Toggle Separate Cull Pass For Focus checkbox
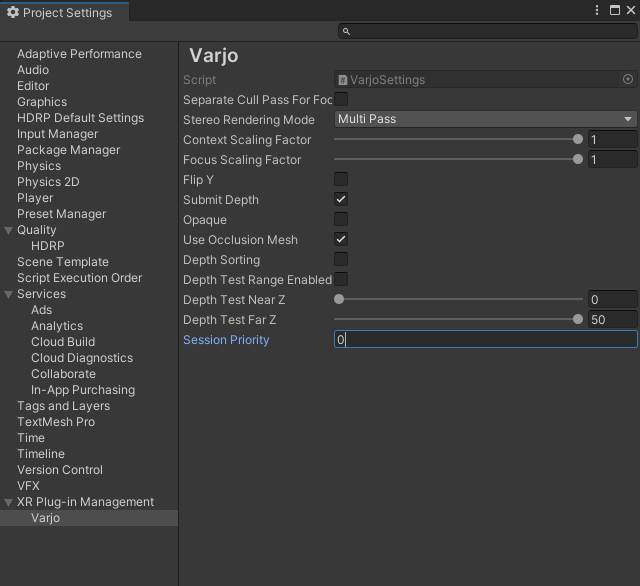640x586 pixels. (x=341, y=99)
